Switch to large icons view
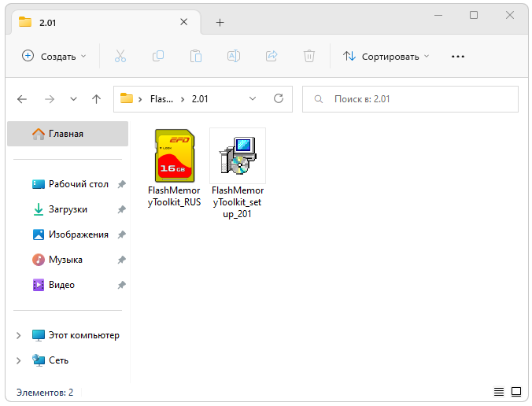The image size is (532, 406). [516, 392]
